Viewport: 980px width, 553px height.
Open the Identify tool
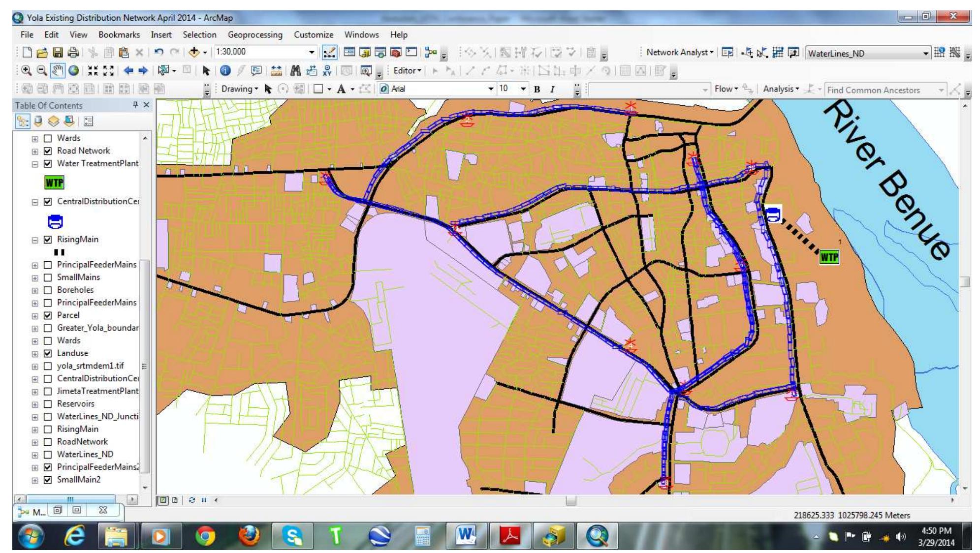click(x=225, y=70)
